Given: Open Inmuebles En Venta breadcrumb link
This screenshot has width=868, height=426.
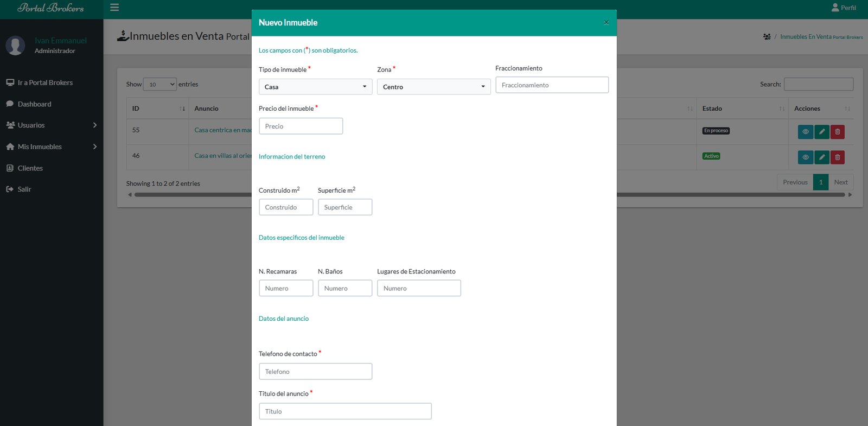Looking at the screenshot, I should [x=821, y=37].
